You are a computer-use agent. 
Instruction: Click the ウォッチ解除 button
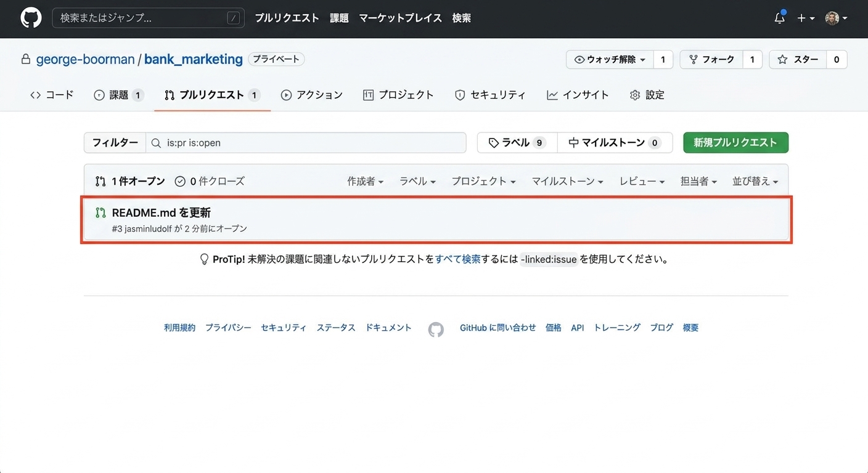coord(610,60)
